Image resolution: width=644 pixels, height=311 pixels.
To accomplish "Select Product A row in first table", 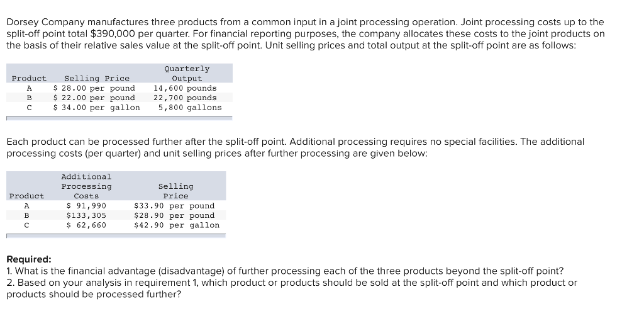I will (x=119, y=88).
